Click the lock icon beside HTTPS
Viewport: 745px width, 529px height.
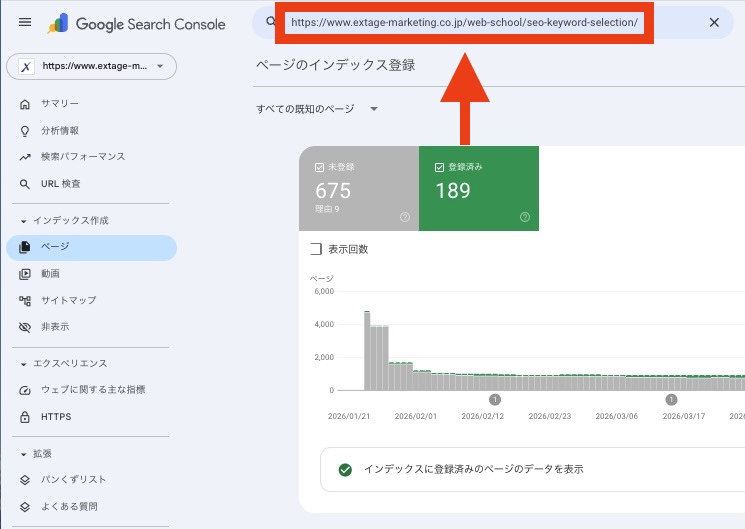25,417
